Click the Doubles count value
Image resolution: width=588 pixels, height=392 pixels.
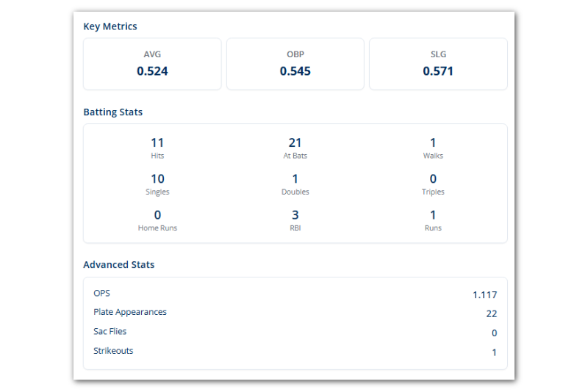click(x=295, y=179)
